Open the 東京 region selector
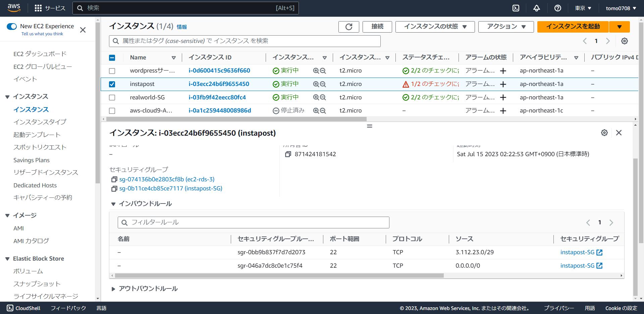644x314 pixels. click(x=583, y=8)
